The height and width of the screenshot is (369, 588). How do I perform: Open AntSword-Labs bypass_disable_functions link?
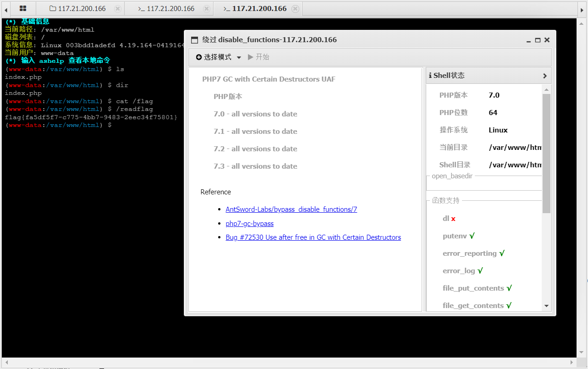pos(291,209)
